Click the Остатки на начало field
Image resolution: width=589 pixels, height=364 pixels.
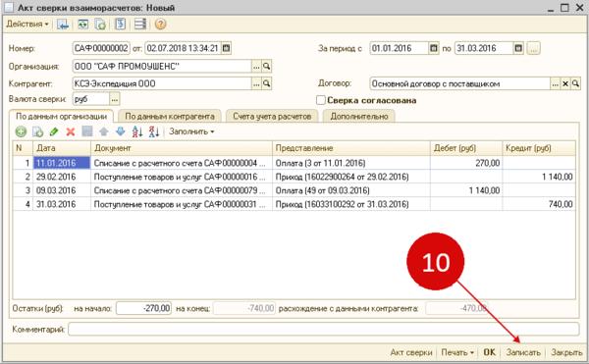pyautogui.click(x=144, y=308)
